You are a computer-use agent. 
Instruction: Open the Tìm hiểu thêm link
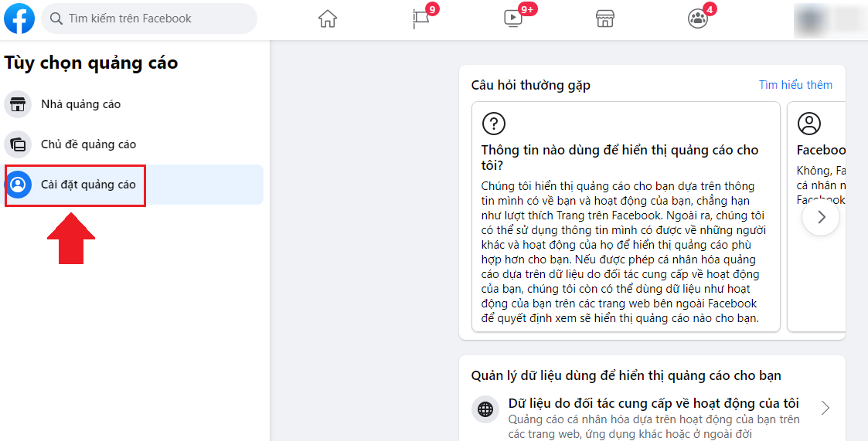coord(795,85)
